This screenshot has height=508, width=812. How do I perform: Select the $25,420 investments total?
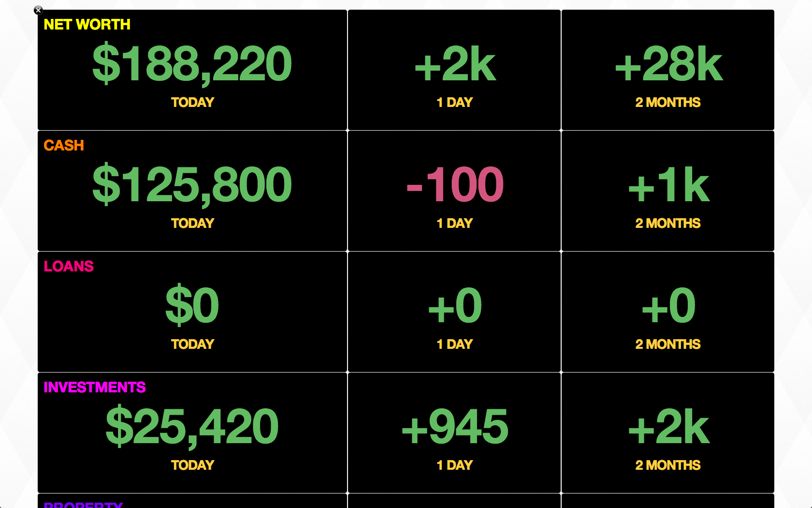point(192,427)
